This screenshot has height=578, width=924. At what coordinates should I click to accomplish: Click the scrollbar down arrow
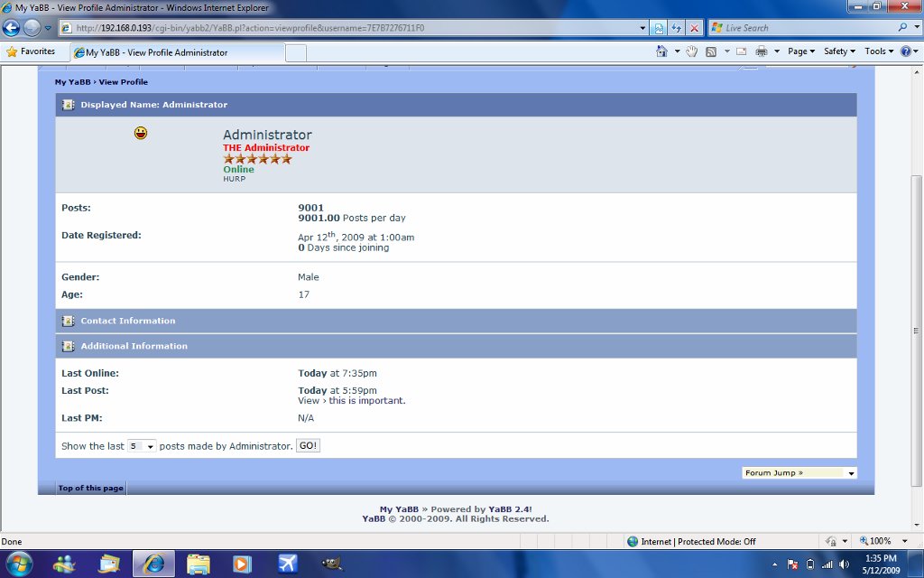coord(918,526)
